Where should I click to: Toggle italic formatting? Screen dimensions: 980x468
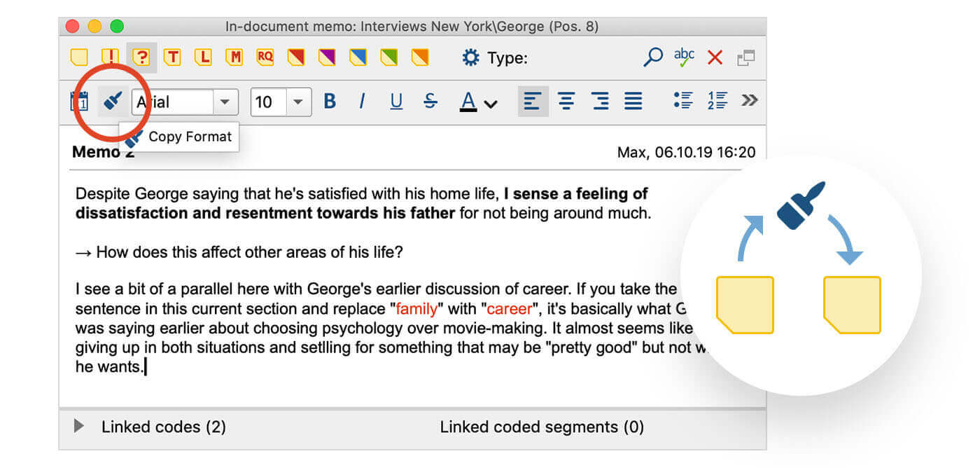click(362, 102)
